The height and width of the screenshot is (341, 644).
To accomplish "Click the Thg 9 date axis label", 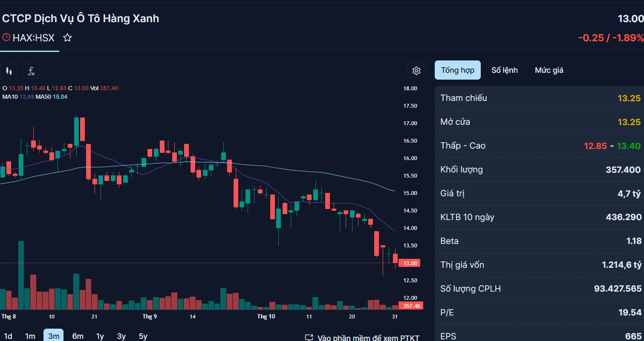I will (150, 316).
